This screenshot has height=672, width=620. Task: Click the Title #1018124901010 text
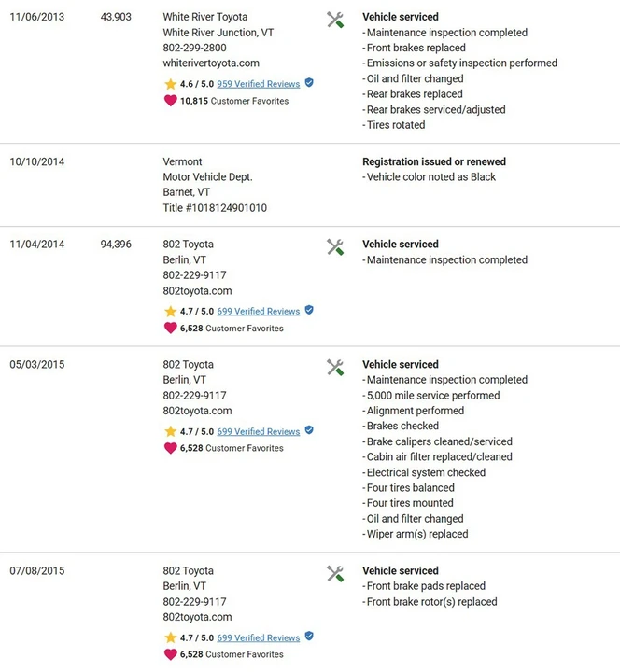click(x=215, y=208)
